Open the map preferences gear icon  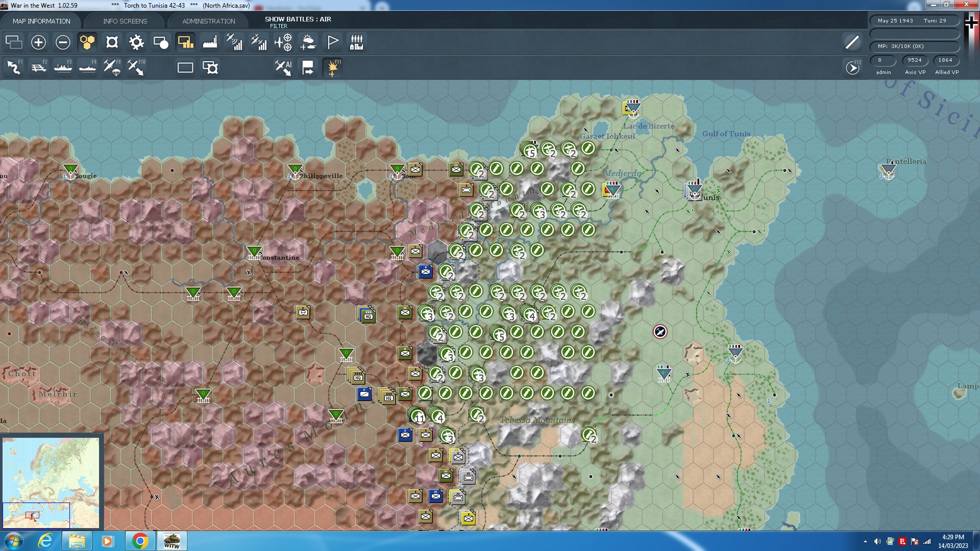[136, 42]
